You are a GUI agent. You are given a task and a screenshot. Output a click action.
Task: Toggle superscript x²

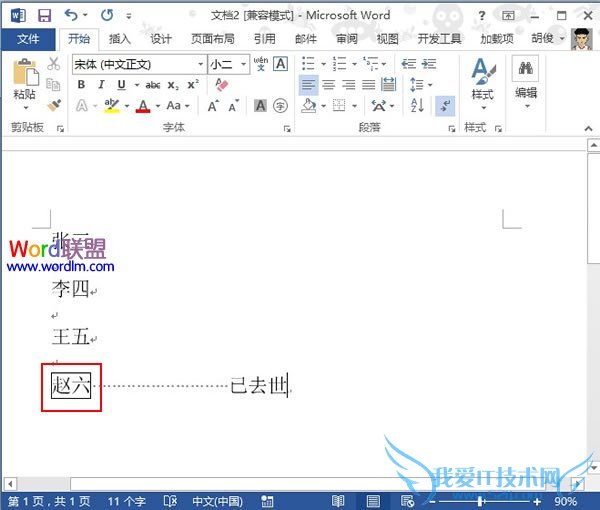pos(193,85)
